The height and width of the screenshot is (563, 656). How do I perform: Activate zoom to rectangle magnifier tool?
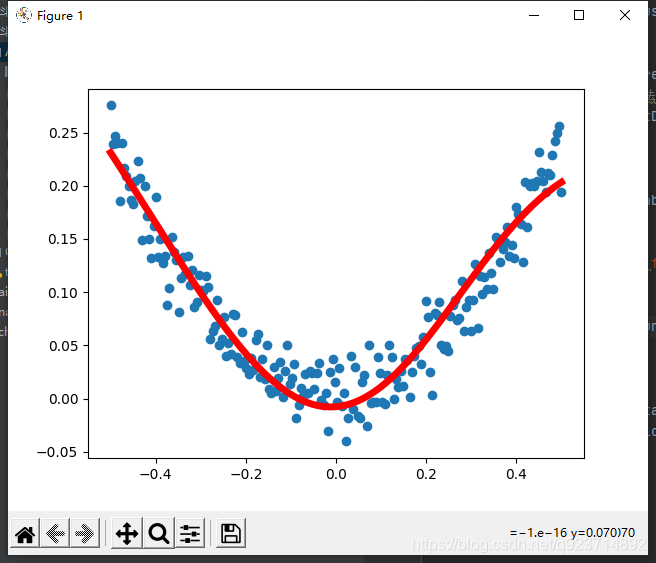pos(159,533)
